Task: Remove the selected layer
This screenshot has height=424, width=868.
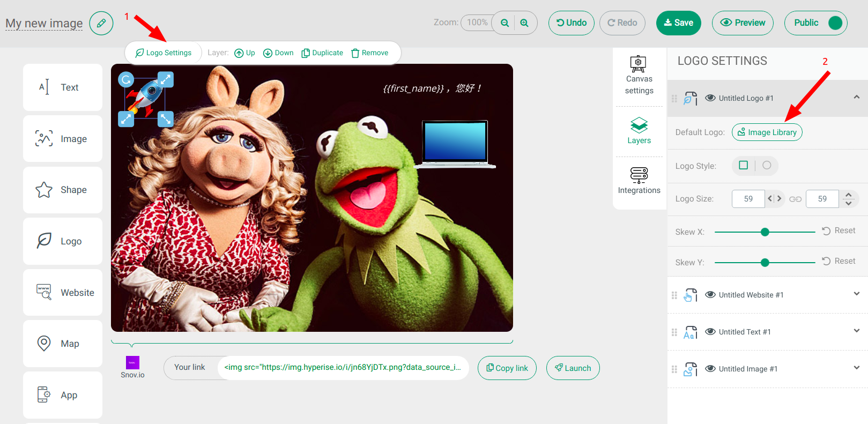Action: pos(369,53)
